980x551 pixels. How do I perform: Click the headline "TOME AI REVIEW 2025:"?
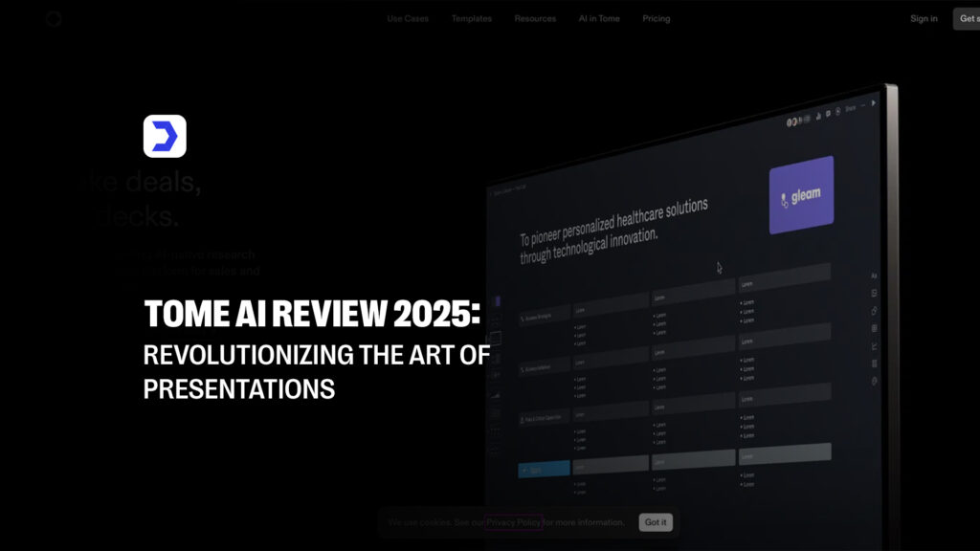pyautogui.click(x=313, y=314)
